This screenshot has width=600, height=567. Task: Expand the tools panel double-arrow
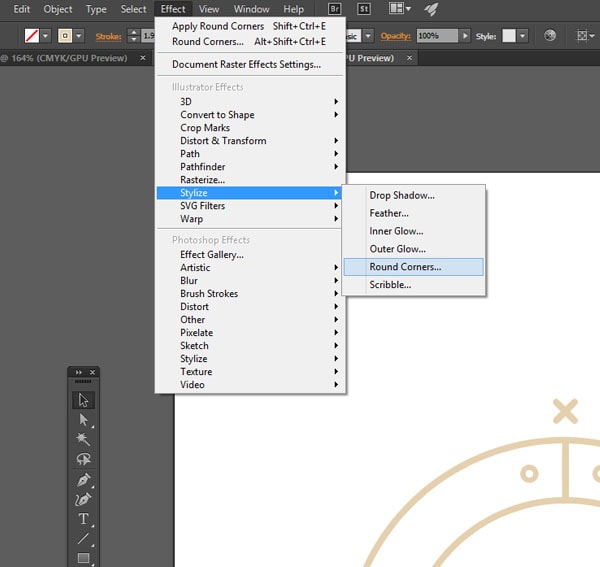(x=79, y=372)
